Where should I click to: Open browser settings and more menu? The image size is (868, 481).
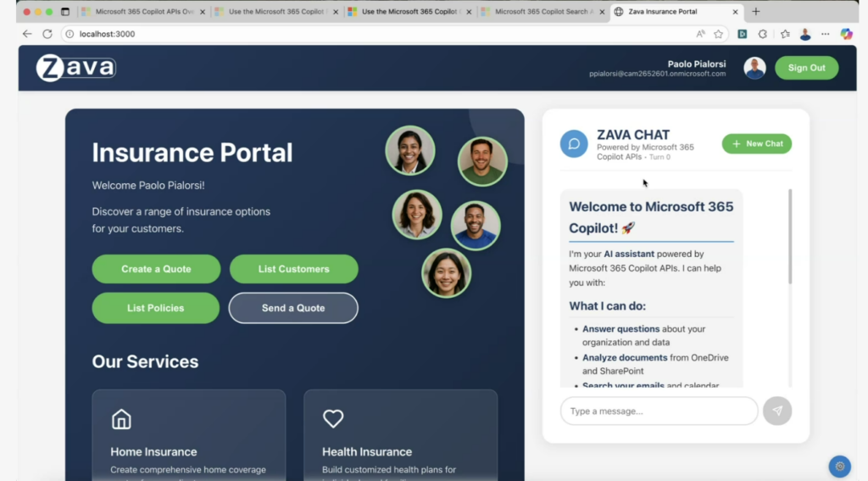826,34
